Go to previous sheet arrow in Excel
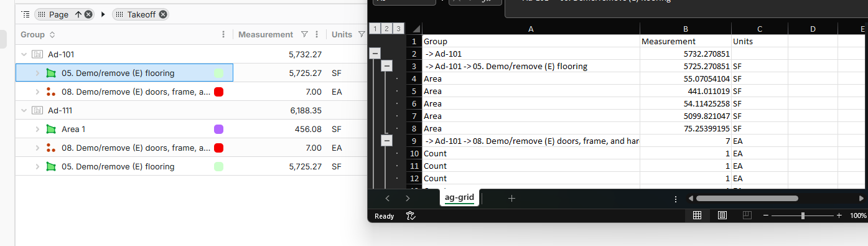The image size is (868, 246). (388, 198)
